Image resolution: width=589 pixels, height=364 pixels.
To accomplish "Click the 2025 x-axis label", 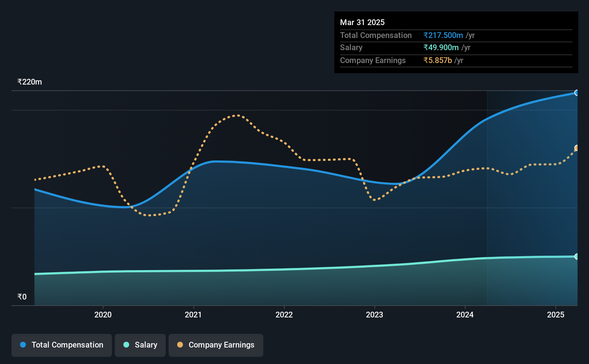I will [x=556, y=315].
